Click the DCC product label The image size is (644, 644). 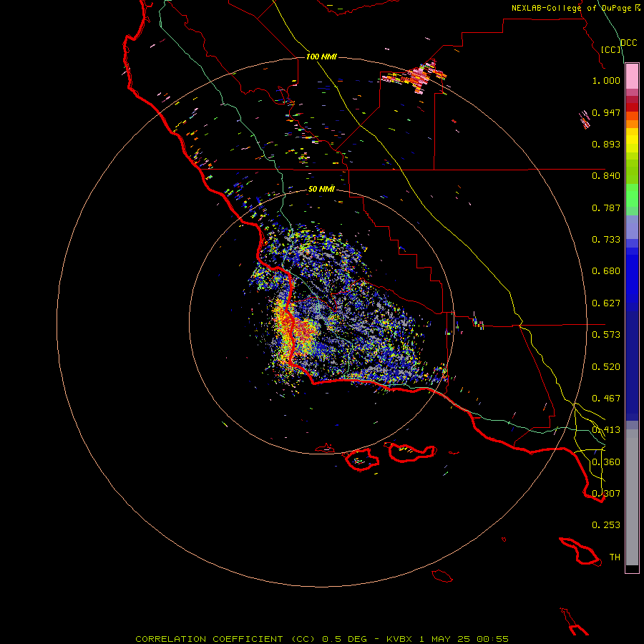628,43
